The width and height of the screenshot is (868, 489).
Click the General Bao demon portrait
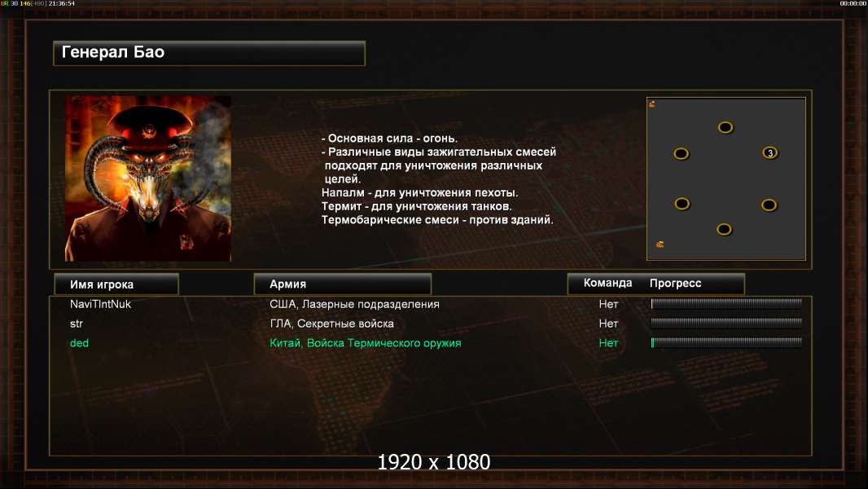click(148, 178)
